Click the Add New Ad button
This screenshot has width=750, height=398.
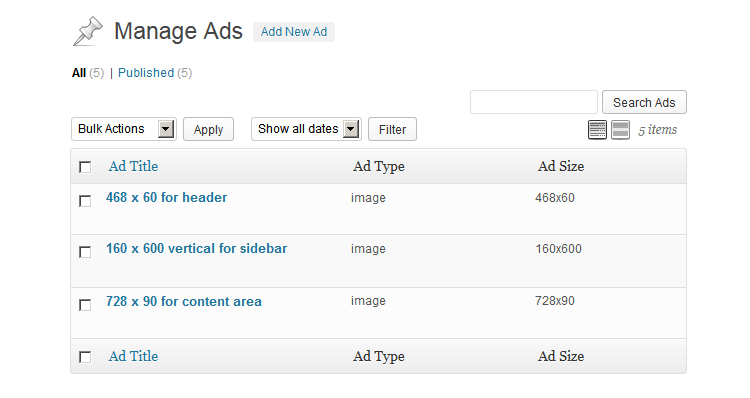tap(294, 32)
